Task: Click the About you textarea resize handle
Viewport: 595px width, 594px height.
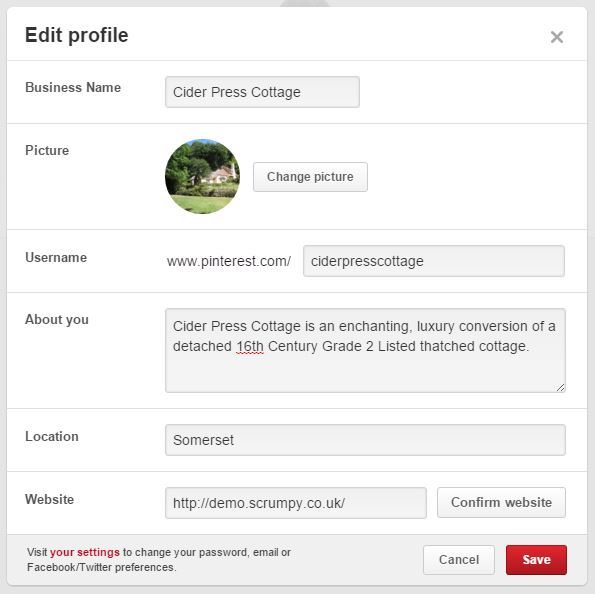Action: point(560,388)
